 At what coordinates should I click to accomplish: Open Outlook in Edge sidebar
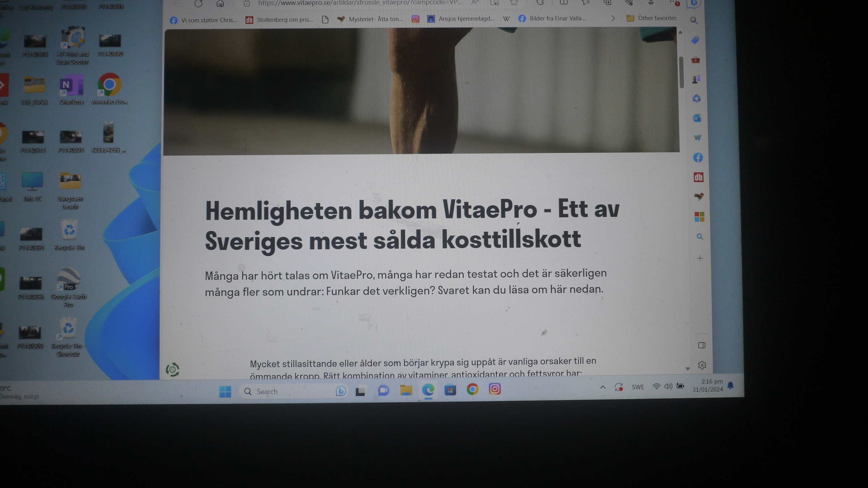(697, 118)
